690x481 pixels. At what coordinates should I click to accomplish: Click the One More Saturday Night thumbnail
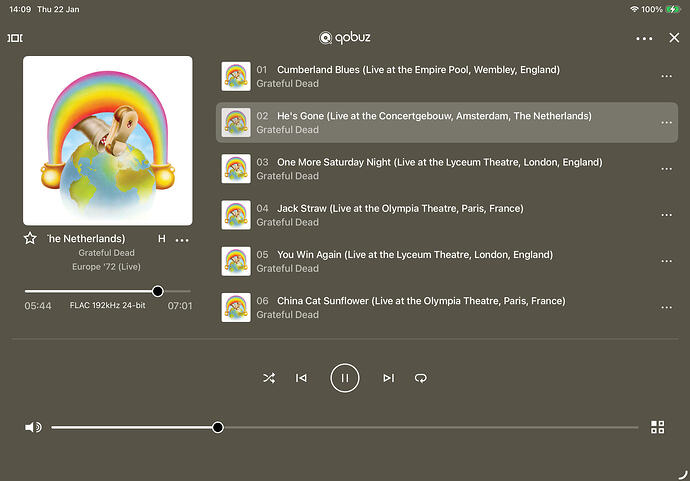click(236, 169)
